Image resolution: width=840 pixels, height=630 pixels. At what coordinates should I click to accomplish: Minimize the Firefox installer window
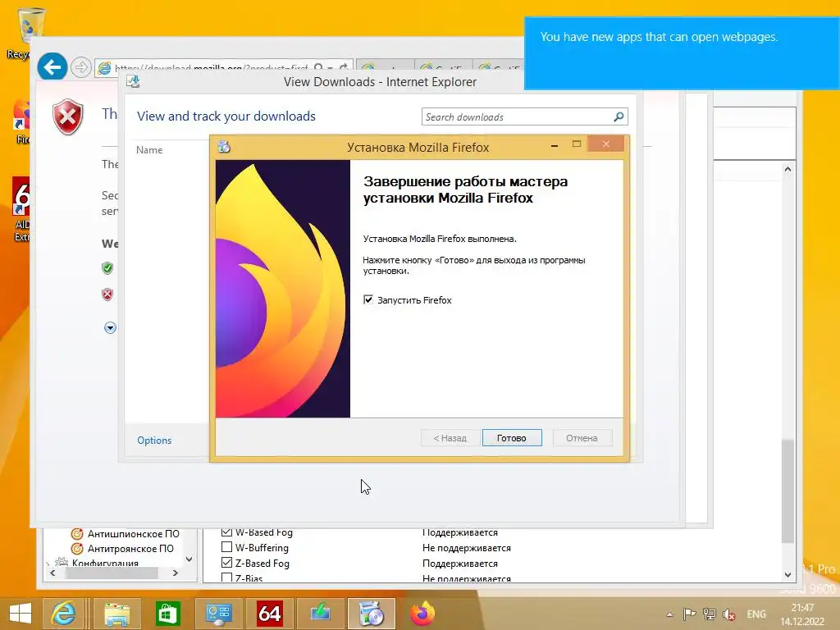[x=555, y=145]
